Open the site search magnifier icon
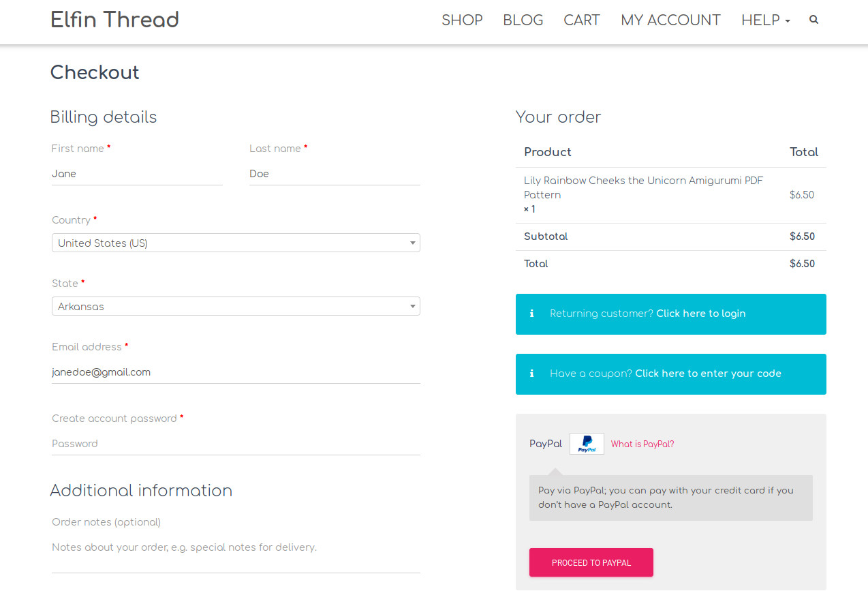Screen dimensions: 868x591 (x=813, y=20)
